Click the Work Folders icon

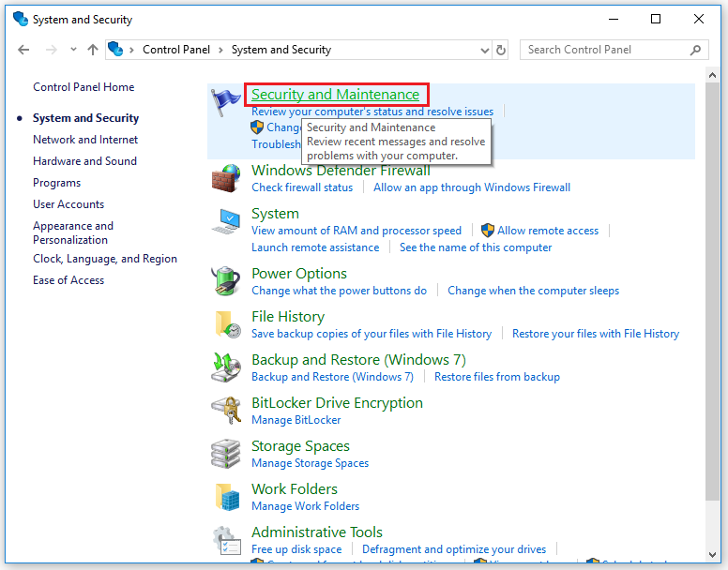tap(227, 496)
